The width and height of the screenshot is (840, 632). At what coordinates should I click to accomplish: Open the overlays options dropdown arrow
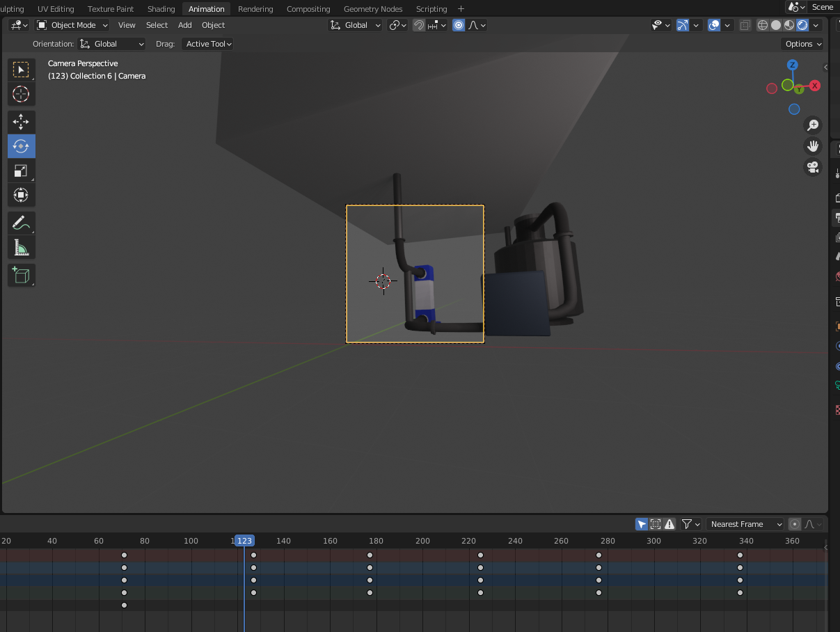pos(728,25)
